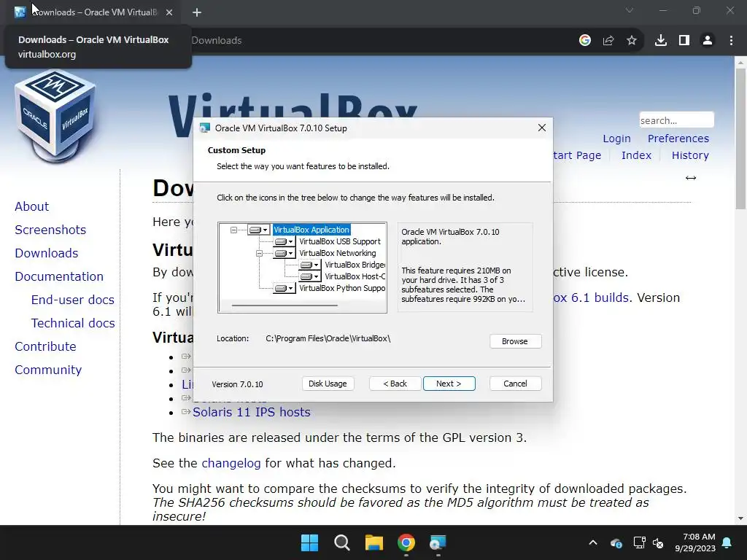Open VirtualBox Host-Only feature dropdown
Viewport: 747px width, 560px height.
point(310,276)
